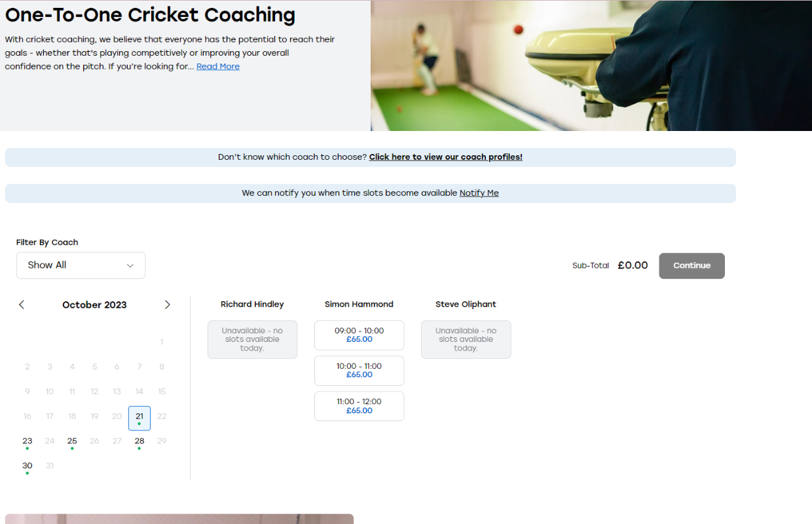Image resolution: width=812 pixels, height=524 pixels.
Task: Select Simon Hammond's 09:00 - 10:00 slot
Action: click(x=359, y=335)
